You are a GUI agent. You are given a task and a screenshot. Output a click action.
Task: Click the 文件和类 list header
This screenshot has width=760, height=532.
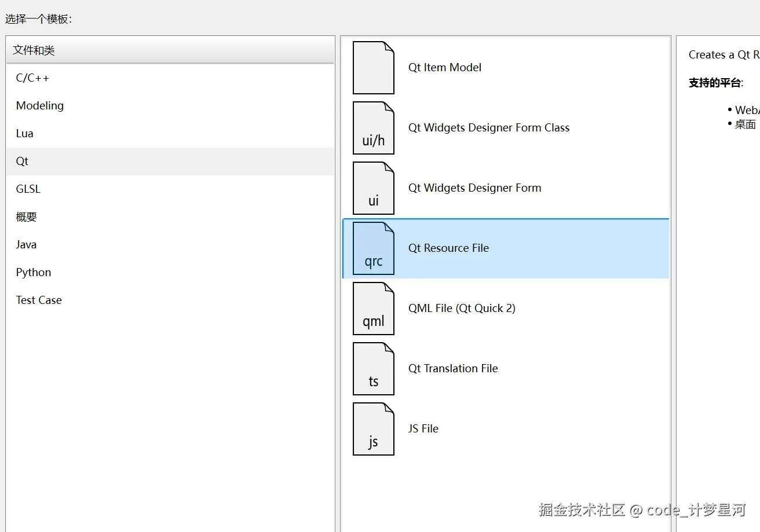[170, 50]
